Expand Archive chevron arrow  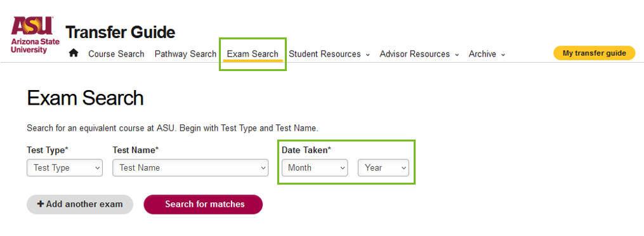point(503,55)
